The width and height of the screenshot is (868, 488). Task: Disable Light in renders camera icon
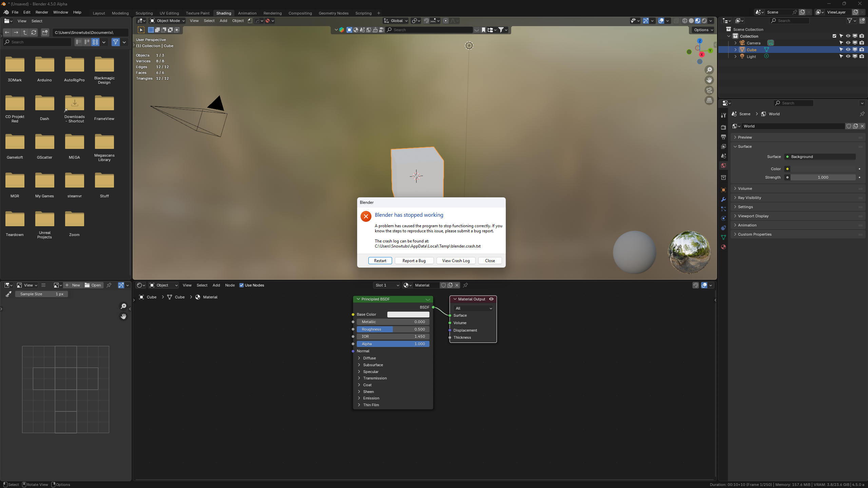pos(862,56)
